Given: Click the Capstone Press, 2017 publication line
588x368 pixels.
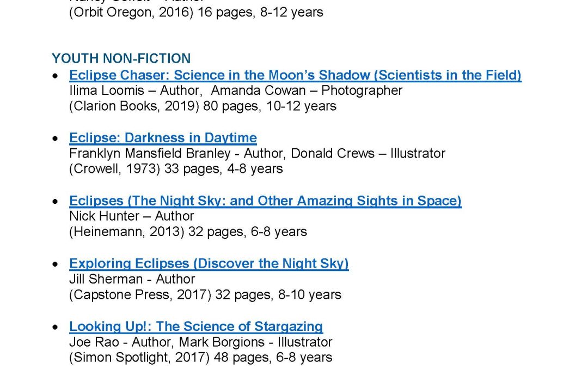Looking at the screenshot, I should pyautogui.click(x=205, y=295).
